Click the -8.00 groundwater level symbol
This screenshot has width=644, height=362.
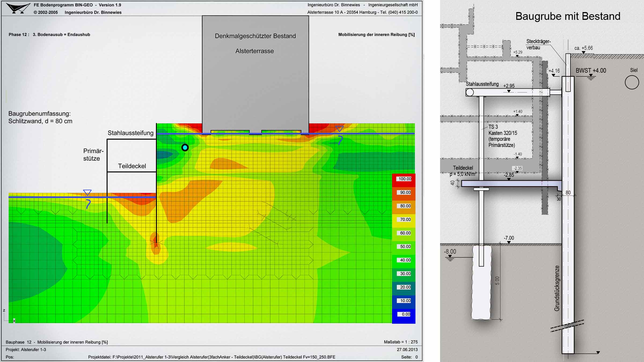pos(450,258)
